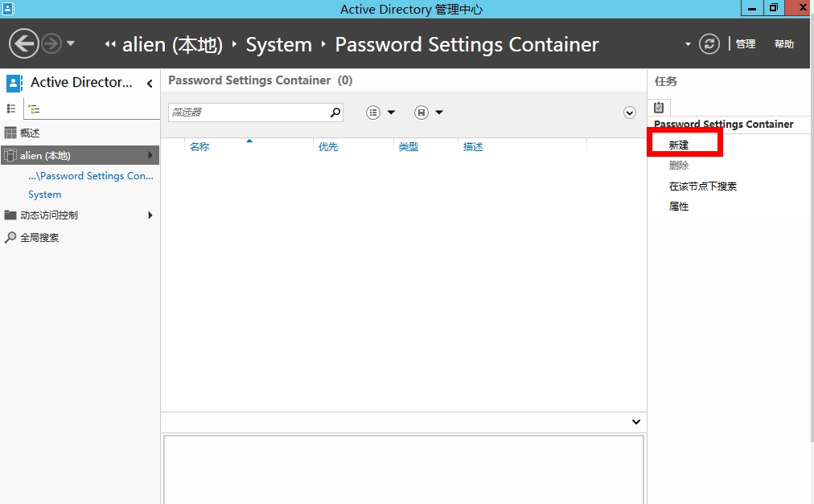
Task: Expand the bottom preview pane chevron
Action: pyautogui.click(x=636, y=422)
